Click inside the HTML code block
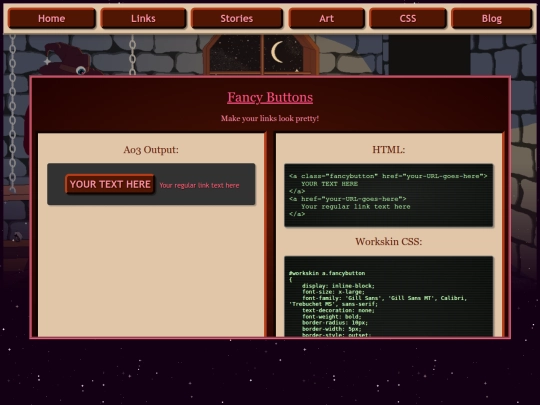 click(x=388, y=195)
